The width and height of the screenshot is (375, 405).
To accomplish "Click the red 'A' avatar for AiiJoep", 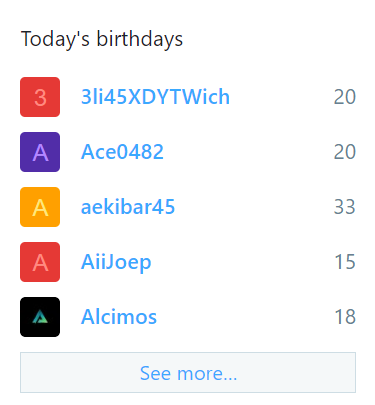I will (x=40, y=262).
